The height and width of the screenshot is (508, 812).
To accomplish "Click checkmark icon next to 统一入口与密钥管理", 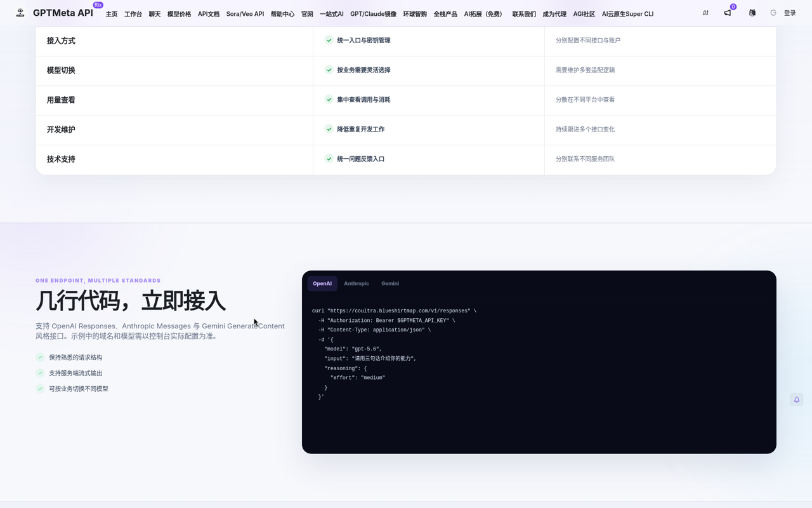I will coord(329,40).
